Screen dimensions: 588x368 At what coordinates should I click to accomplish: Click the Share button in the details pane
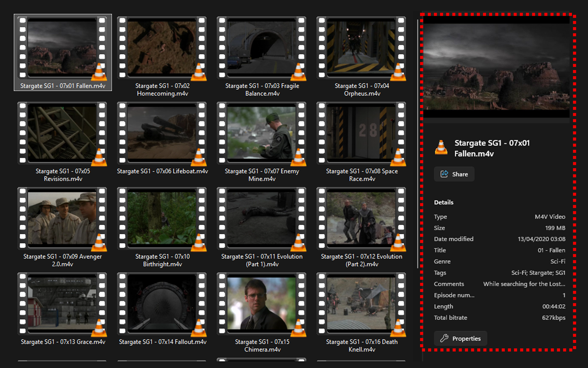(454, 174)
